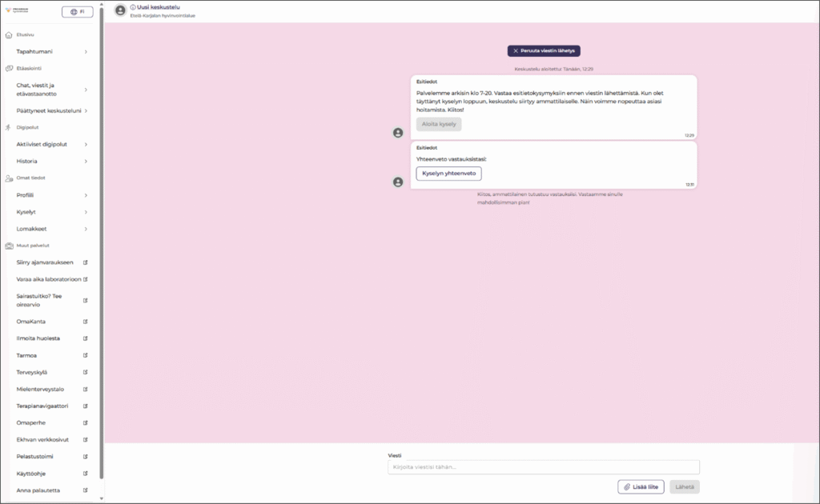
Task: Expand the Tapahtumani menu section
Action: tap(51, 51)
